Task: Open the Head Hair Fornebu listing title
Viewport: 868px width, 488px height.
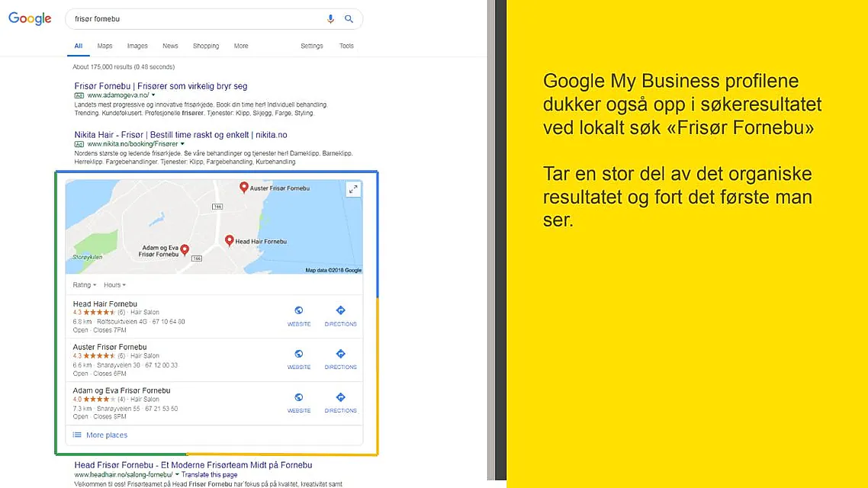Action: [105, 303]
